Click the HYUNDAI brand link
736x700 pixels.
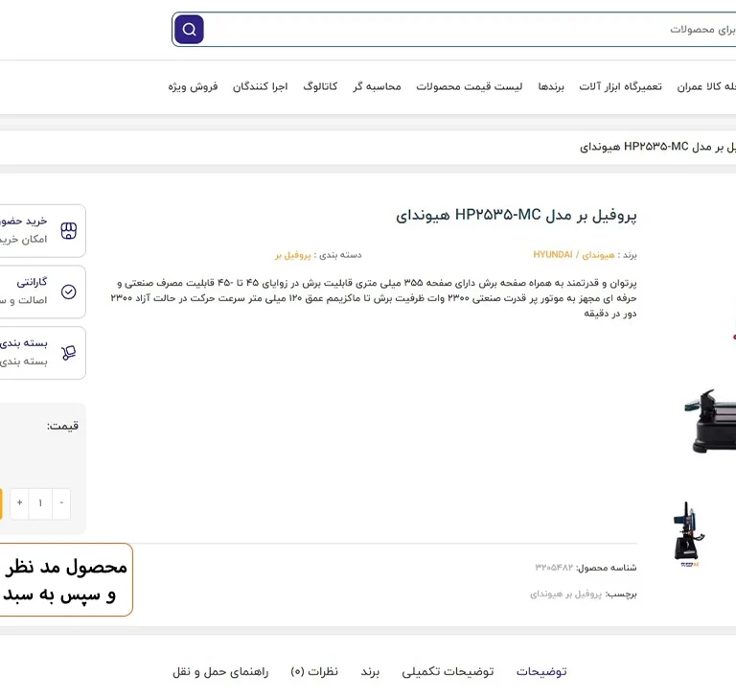point(574,255)
